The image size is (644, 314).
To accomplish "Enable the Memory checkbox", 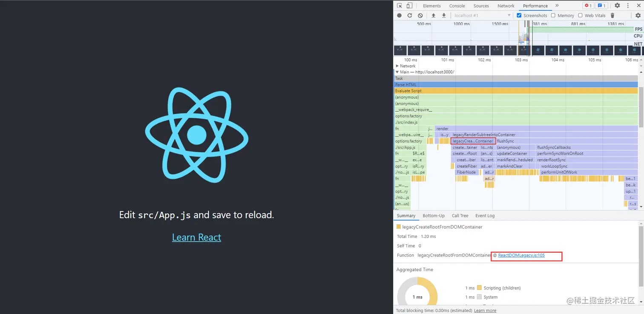I will pyautogui.click(x=553, y=15).
